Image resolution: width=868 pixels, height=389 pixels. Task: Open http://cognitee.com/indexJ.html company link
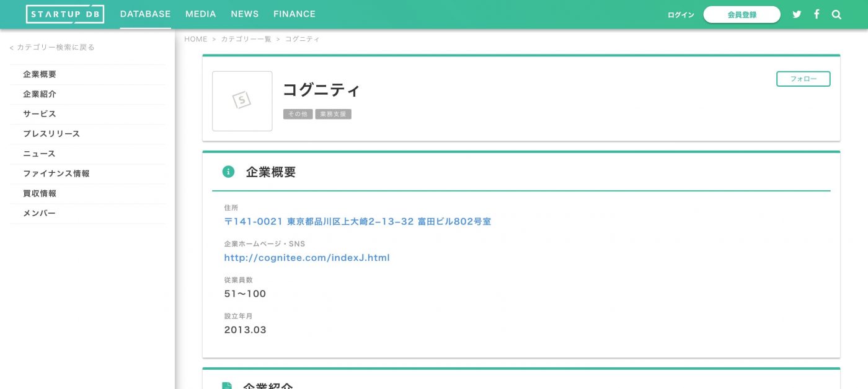tap(306, 258)
